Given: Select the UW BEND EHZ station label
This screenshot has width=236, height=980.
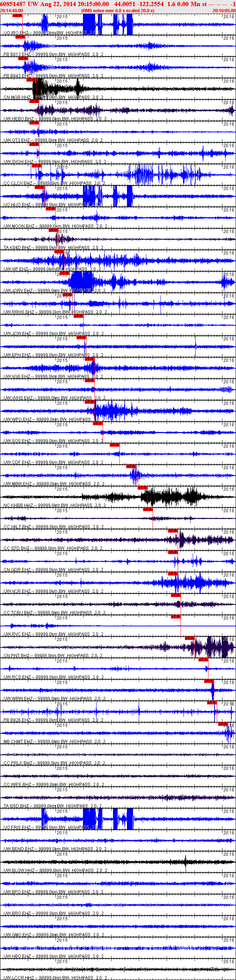Looking at the screenshot, I should click(x=55, y=850).
